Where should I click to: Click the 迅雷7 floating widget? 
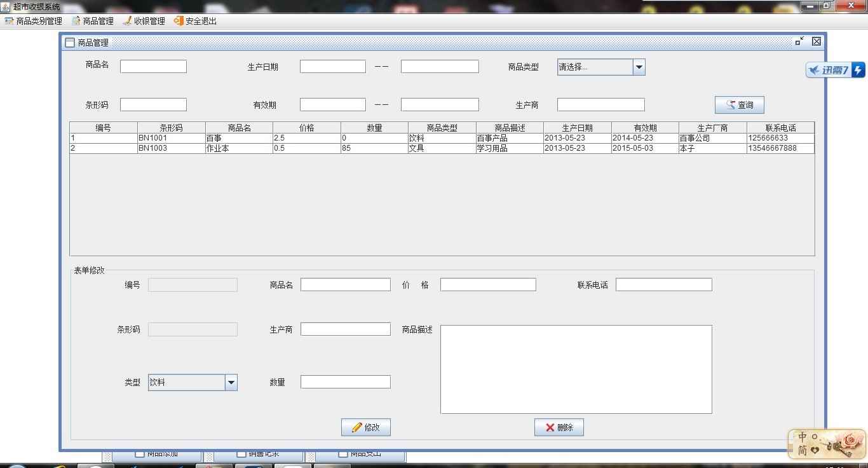click(x=836, y=70)
